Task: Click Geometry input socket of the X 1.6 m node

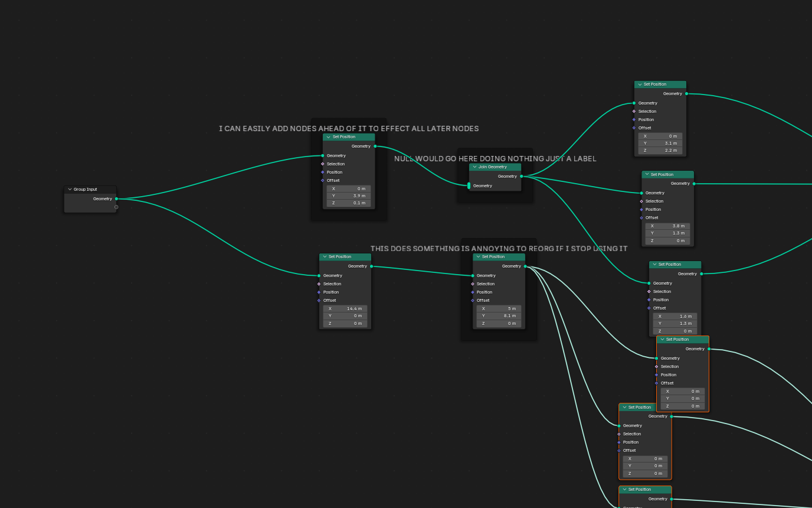Action: (x=649, y=284)
